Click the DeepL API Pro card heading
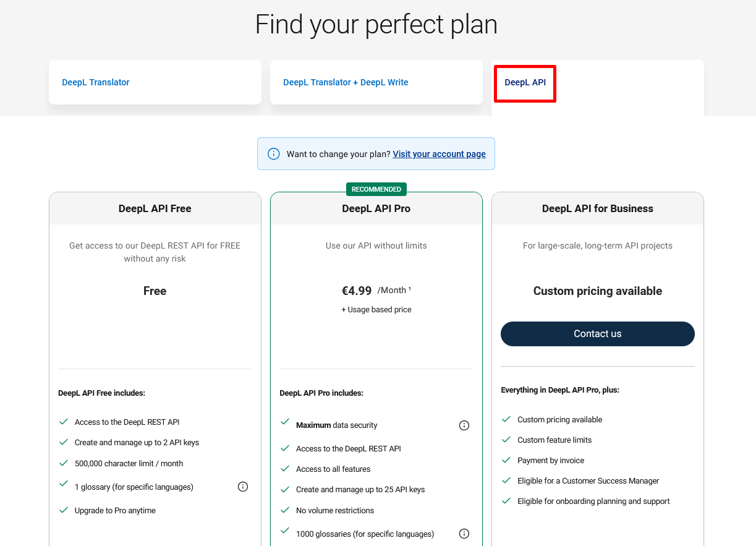The width and height of the screenshot is (756, 546). 376,209
